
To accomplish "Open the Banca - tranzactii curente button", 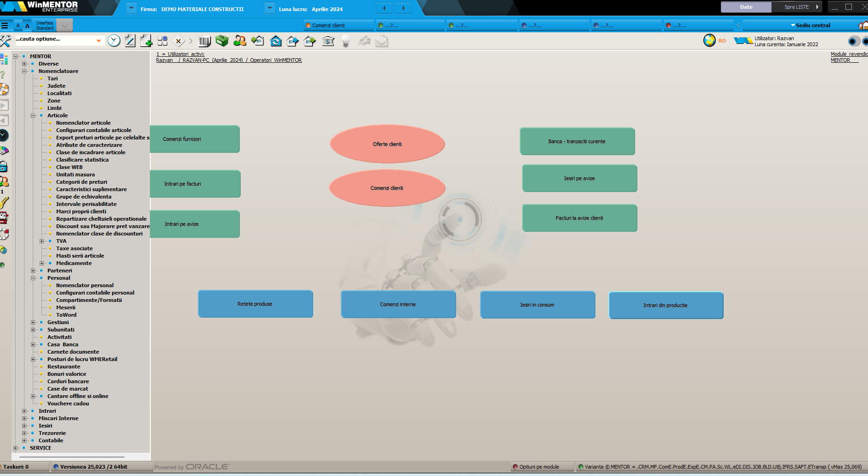I will point(577,141).
